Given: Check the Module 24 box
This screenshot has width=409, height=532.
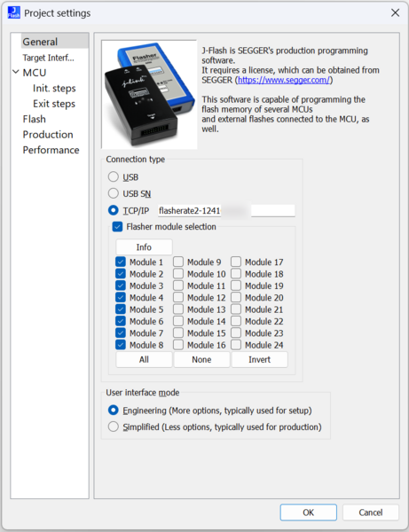Looking at the screenshot, I should (236, 345).
